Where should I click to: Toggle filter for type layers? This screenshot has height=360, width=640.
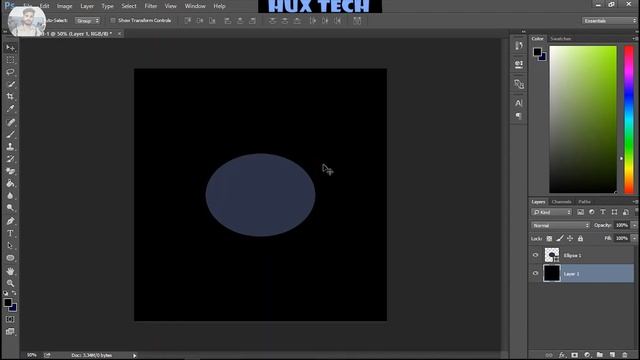[603, 212]
